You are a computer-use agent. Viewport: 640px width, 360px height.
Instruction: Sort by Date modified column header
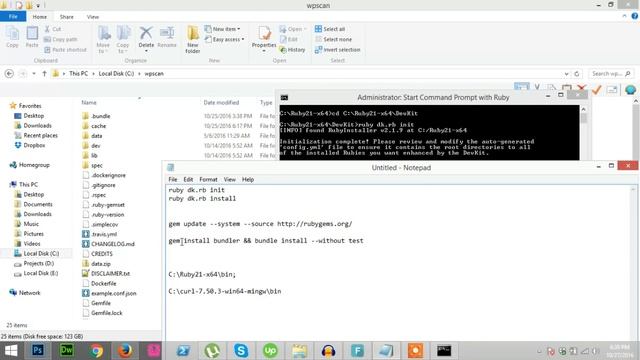tap(221, 102)
